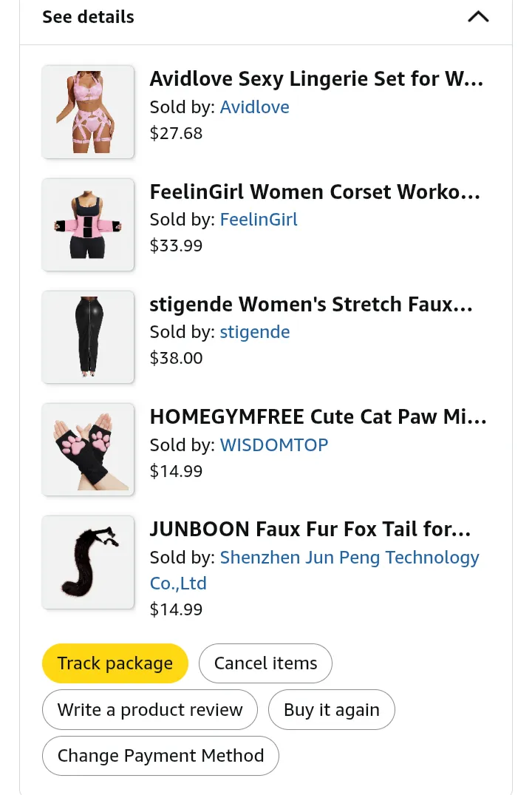The height and width of the screenshot is (795, 532).
Task: Open the faux fur fox tail thumbnail
Action: point(88,562)
